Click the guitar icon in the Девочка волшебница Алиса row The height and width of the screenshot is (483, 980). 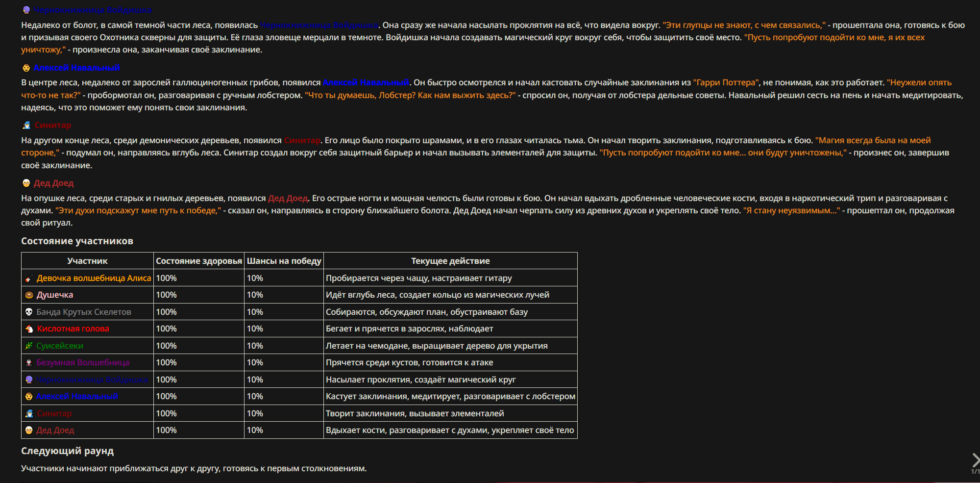tap(29, 278)
